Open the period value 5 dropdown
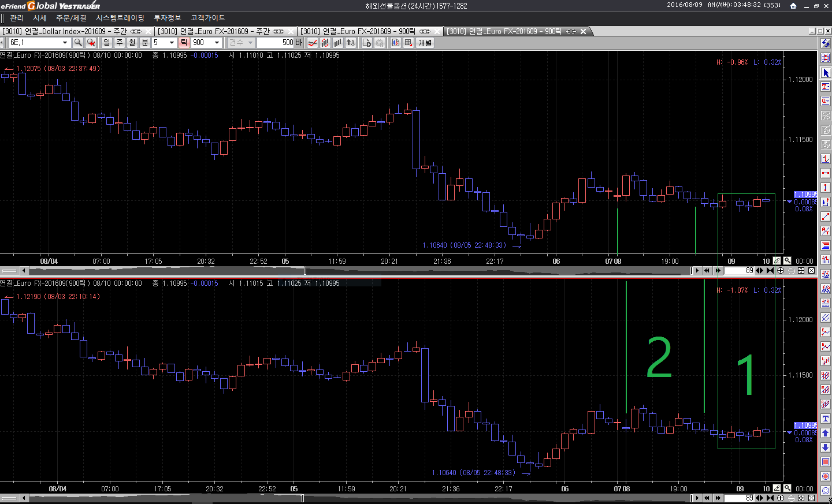 tap(172, 43)
